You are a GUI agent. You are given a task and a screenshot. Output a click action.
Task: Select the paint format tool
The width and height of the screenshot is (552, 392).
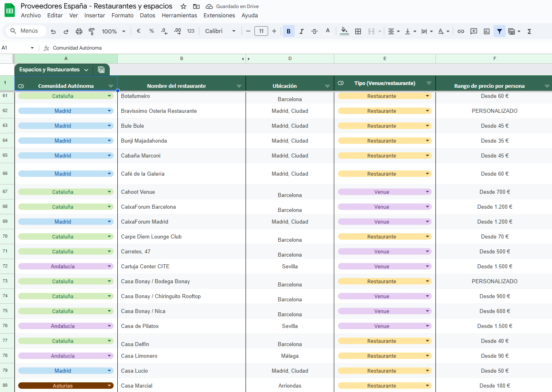[92, 31]
